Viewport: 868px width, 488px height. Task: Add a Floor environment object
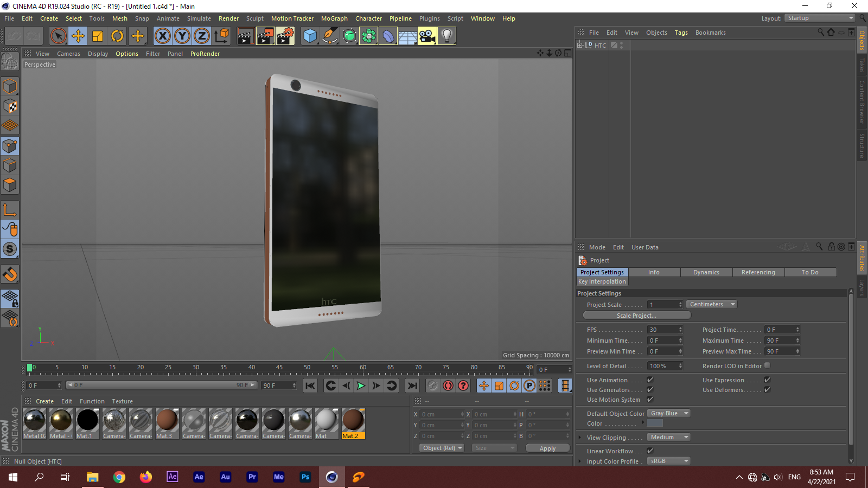pos(408,36)
